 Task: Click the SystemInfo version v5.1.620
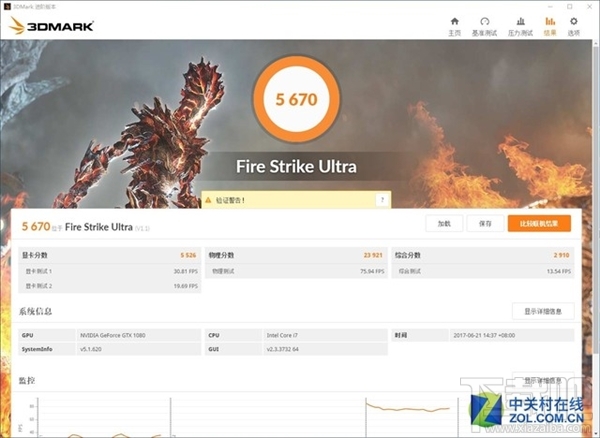(x=91, y=349)
